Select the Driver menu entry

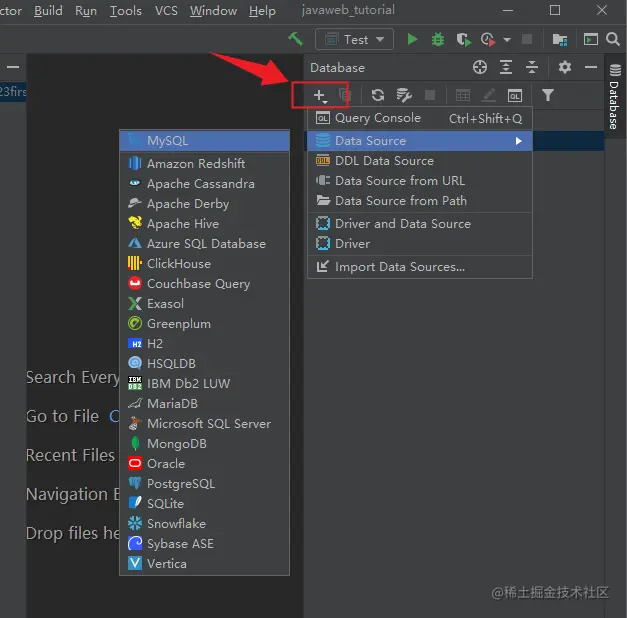(x=420, y=244)
